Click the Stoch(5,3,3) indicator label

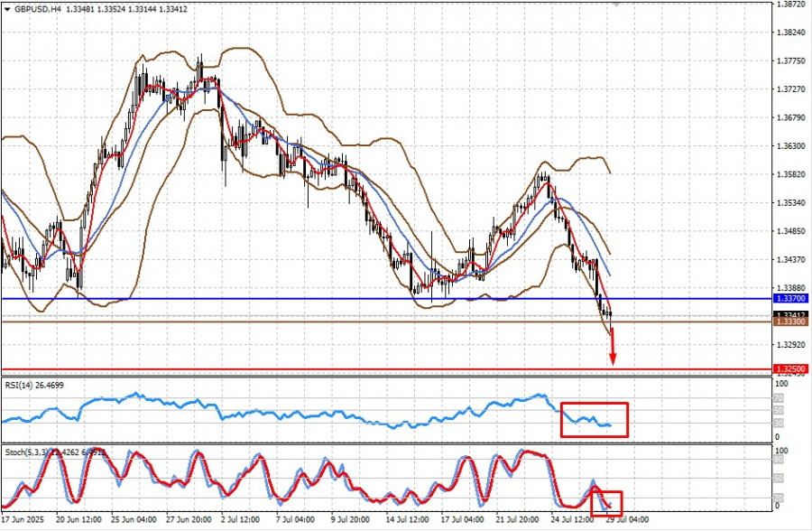(x=55, y=452)
